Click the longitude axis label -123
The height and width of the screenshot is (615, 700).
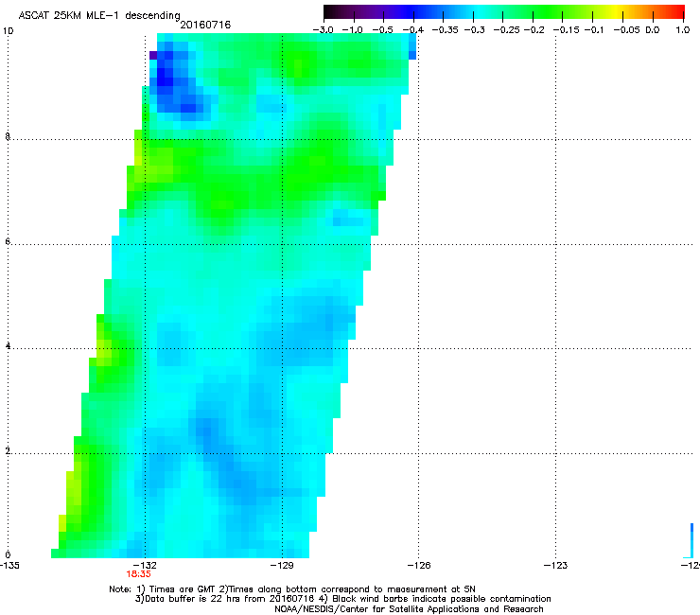(x=555, y=566)
